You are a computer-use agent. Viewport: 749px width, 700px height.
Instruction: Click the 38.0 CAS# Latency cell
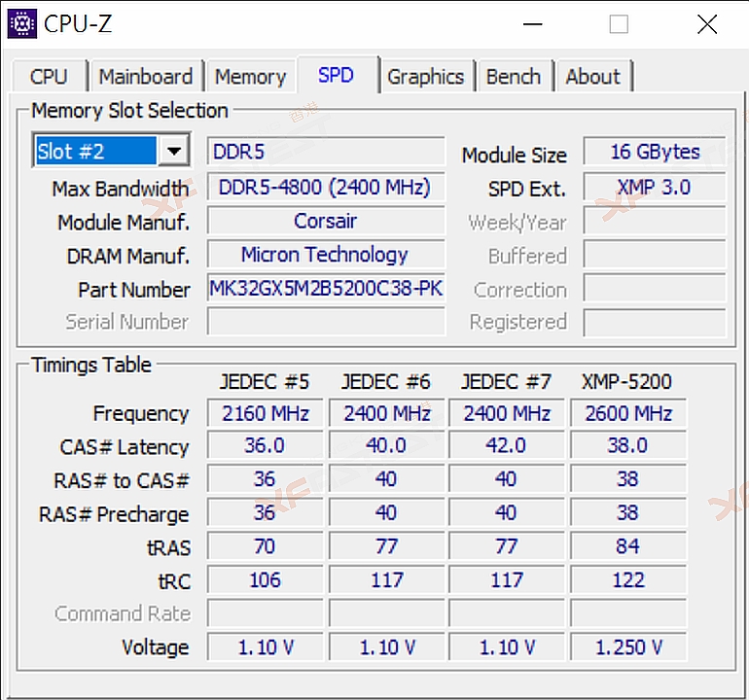point(628,445)
